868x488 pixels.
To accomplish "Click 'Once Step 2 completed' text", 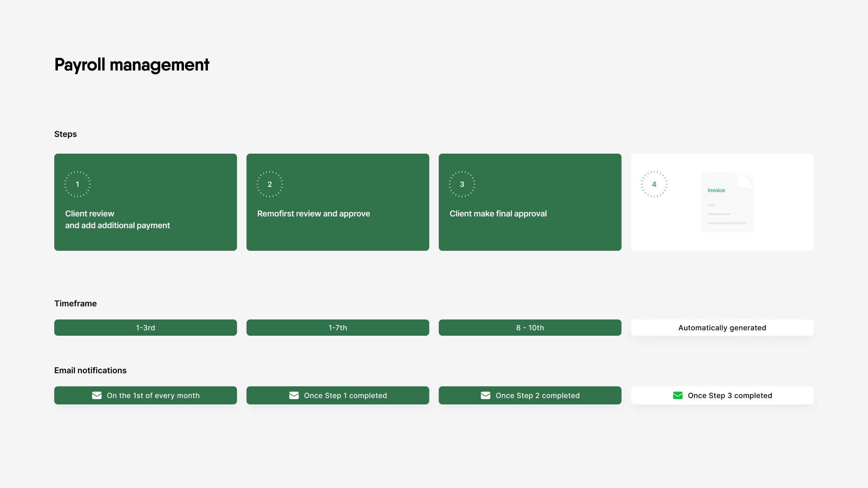I will pos(538,395).
